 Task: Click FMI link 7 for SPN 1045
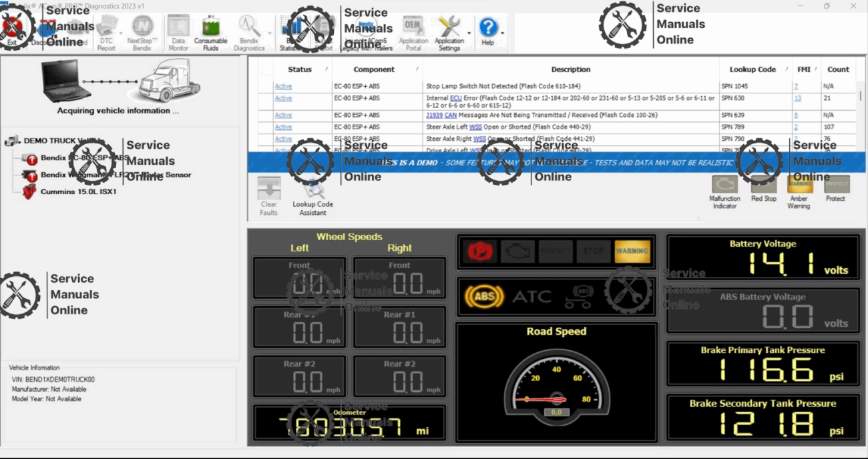point(796,87)
